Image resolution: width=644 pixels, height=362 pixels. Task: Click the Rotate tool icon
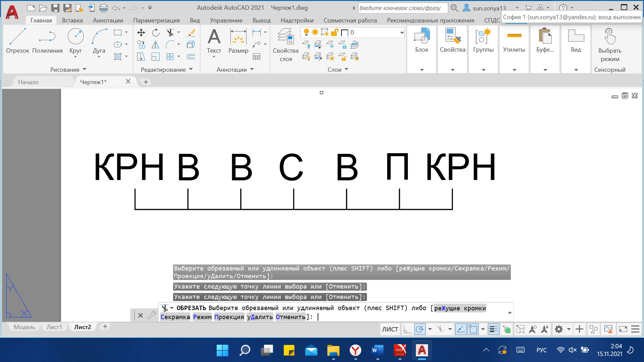pyautogui.click(x=156, y=33)
